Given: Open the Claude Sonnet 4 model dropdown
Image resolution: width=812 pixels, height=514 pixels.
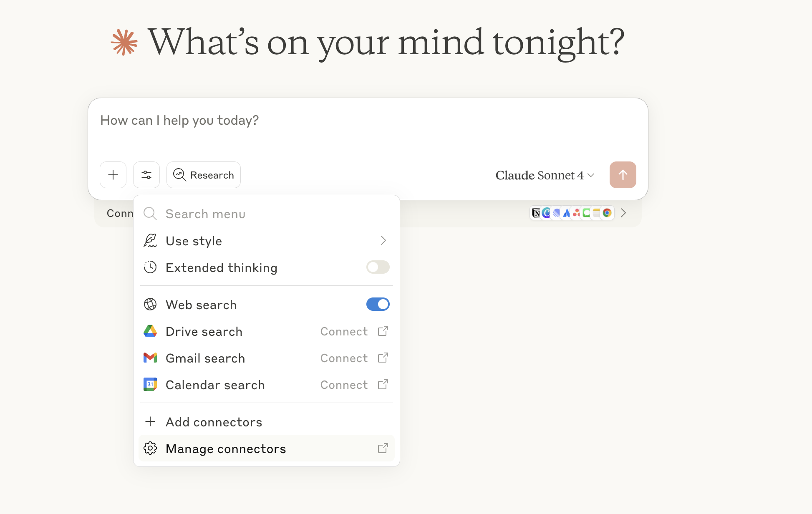Looking at the screenshot, I should point(545,175).
